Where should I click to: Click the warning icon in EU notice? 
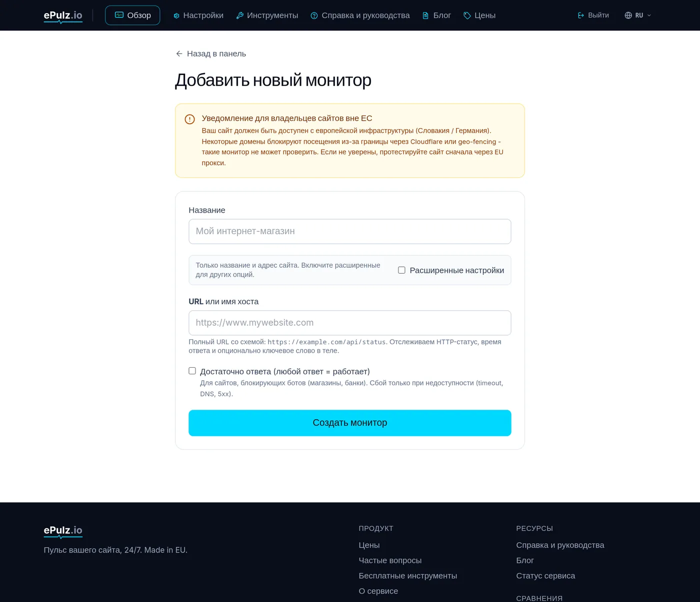[189, 119]
